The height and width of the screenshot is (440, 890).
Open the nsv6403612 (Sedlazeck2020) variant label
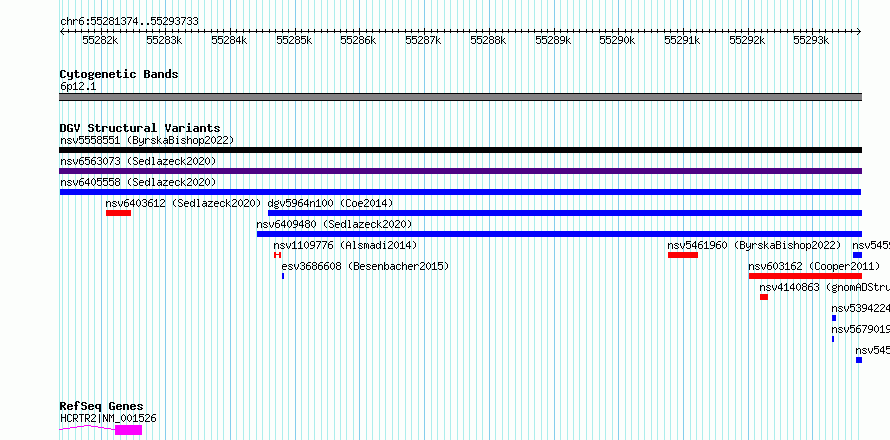point(183,203)
